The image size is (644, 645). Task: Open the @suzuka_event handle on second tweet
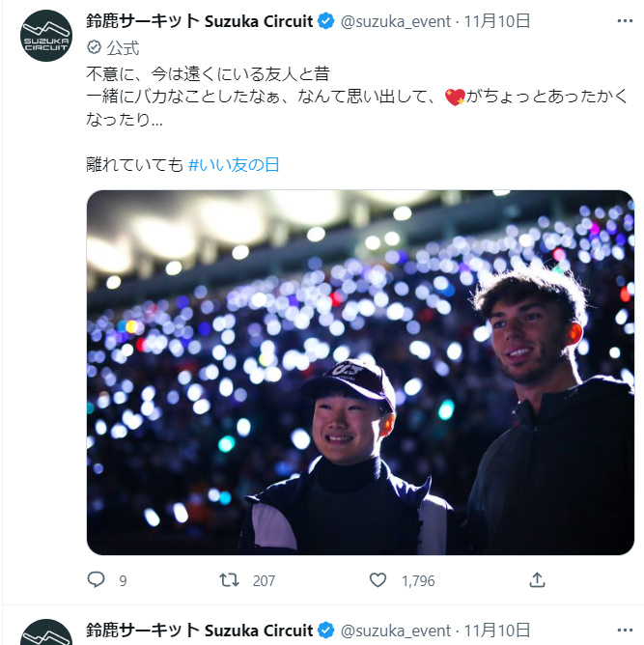(x=396, y=631)
